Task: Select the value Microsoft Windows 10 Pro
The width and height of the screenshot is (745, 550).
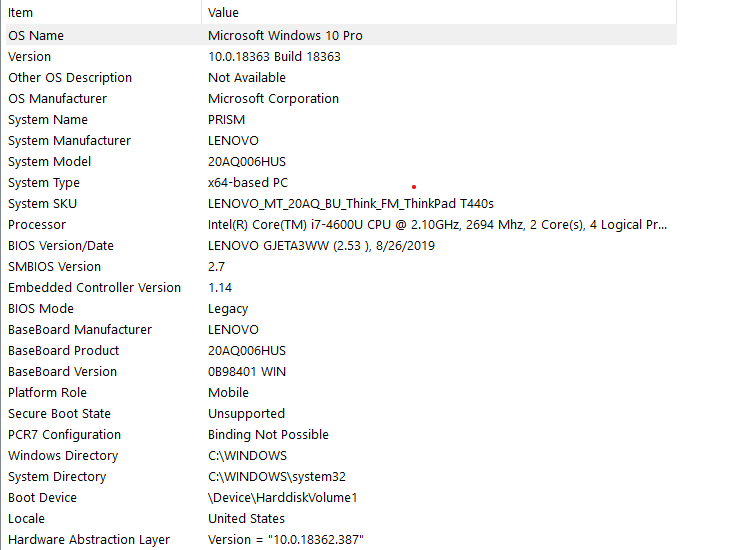Action: point(285,36)
